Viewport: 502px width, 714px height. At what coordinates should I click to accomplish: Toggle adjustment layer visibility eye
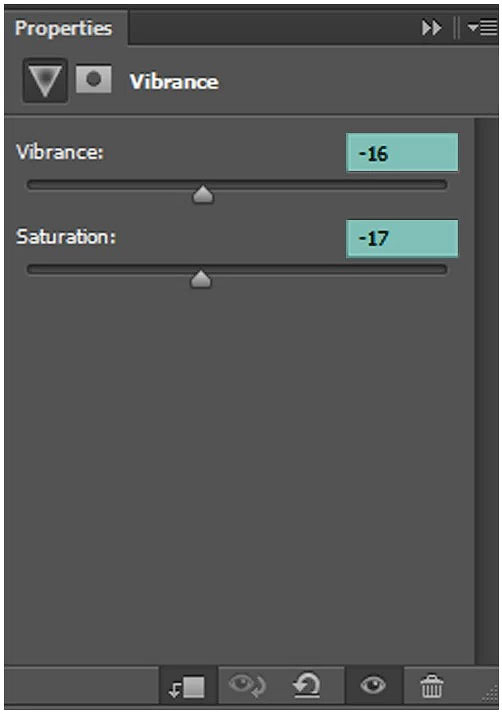coord(373,685)
